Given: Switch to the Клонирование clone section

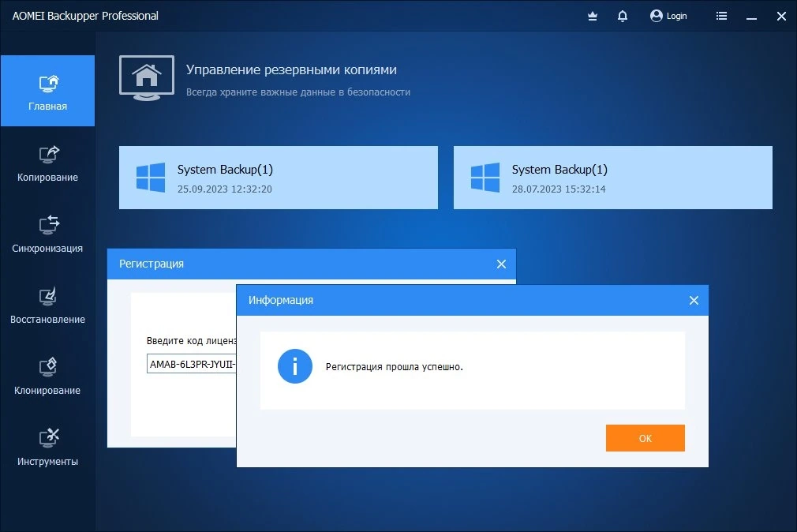Looking at the screenshot, I should pos(47,377).
